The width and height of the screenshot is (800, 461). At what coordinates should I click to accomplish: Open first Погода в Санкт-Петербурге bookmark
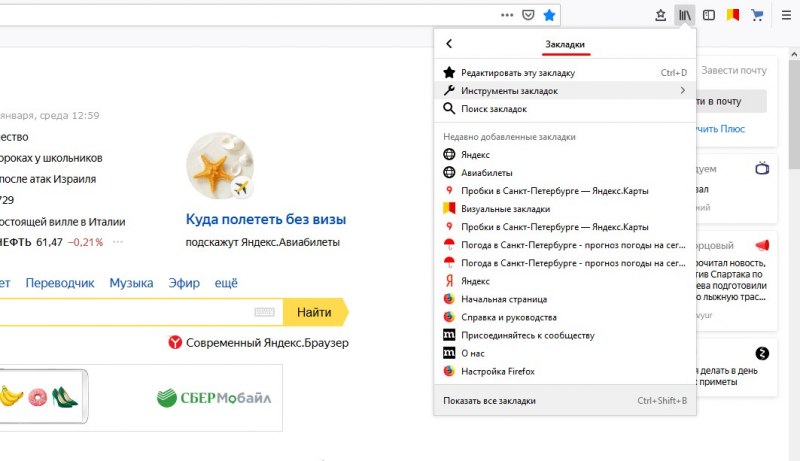(x=565, y=245)
